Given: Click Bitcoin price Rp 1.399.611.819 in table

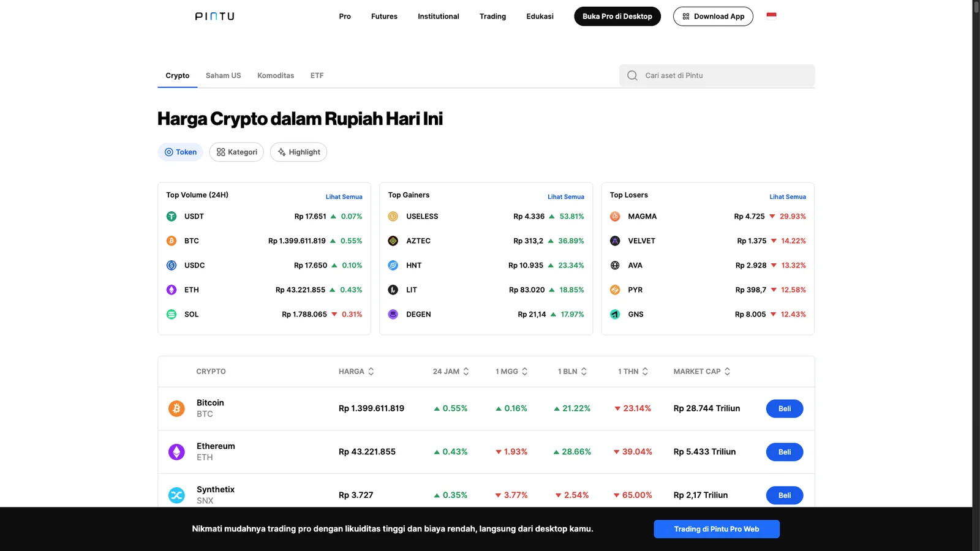Looking at the screenshot, I should pos(371,408).
